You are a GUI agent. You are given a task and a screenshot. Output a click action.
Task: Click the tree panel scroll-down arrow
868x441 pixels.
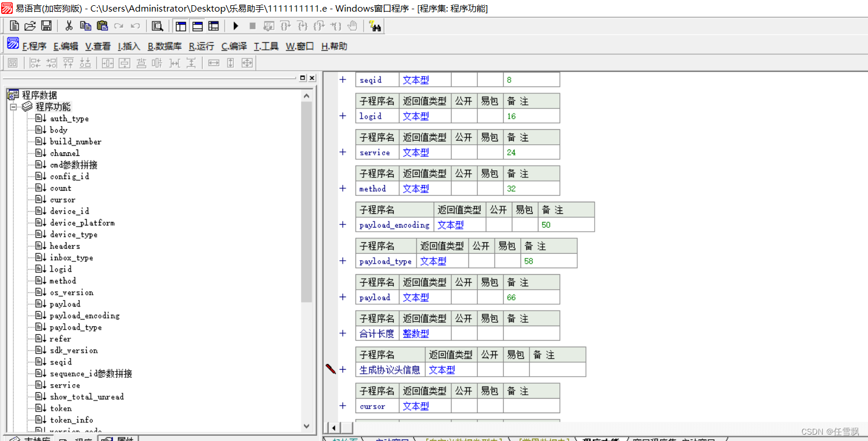point(307,426)
